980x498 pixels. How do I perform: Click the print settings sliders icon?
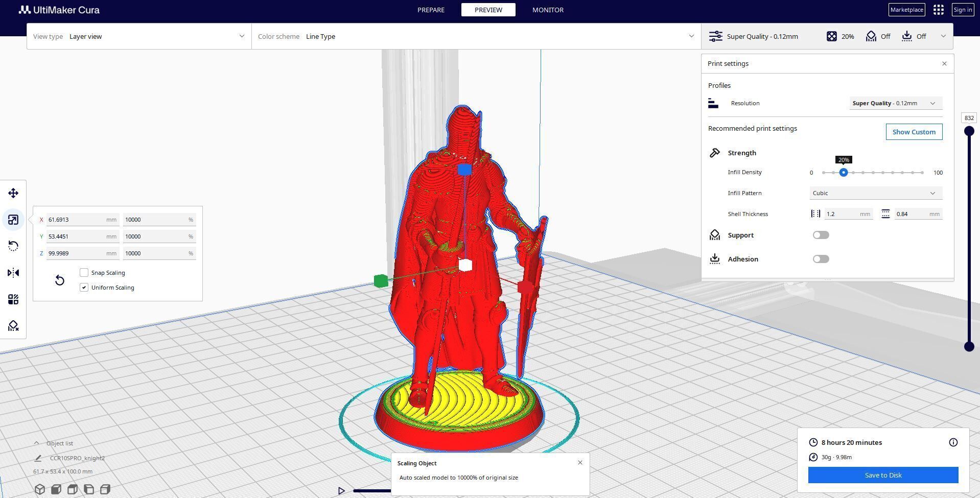715,36
